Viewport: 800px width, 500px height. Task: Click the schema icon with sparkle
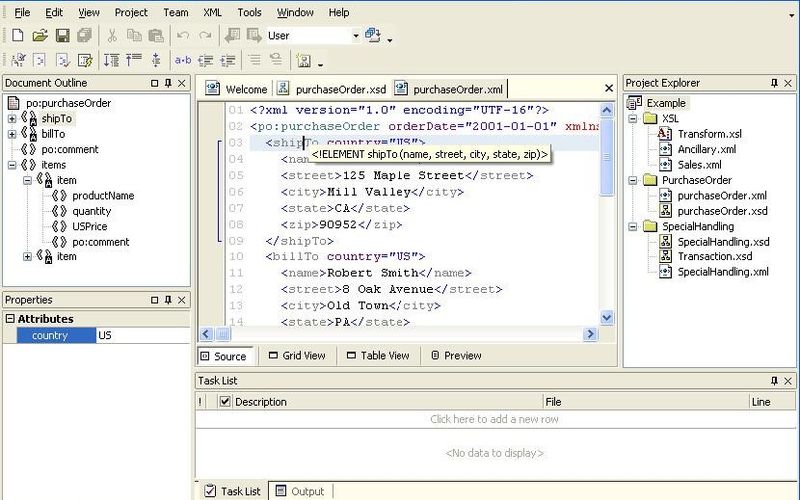pos(304,61)
